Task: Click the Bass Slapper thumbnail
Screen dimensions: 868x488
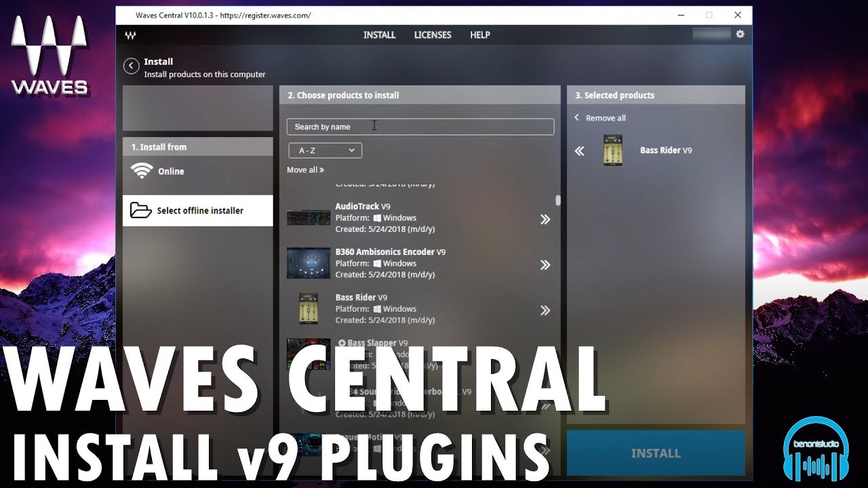Action: 309,354
